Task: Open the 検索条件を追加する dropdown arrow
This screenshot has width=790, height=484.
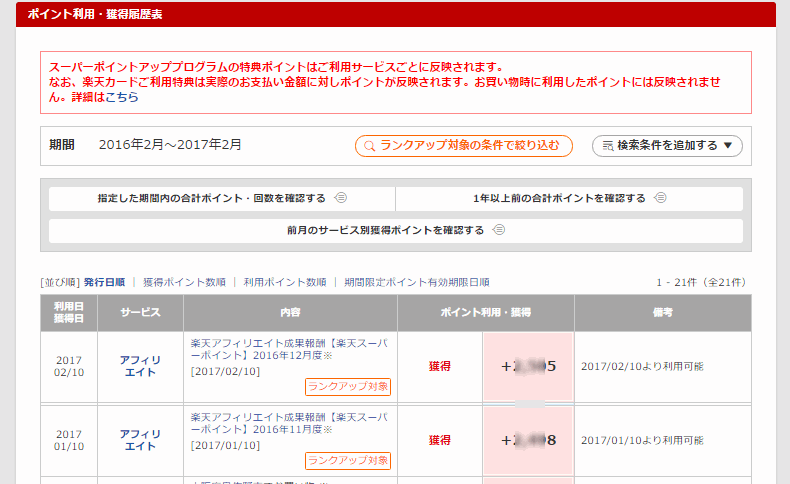Action: (728, 146)
